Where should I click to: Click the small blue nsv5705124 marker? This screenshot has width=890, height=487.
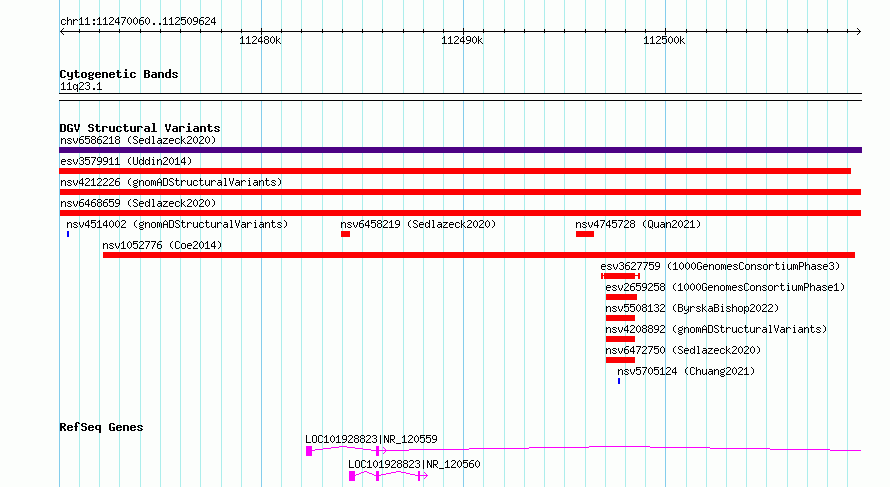click(619, 381)
